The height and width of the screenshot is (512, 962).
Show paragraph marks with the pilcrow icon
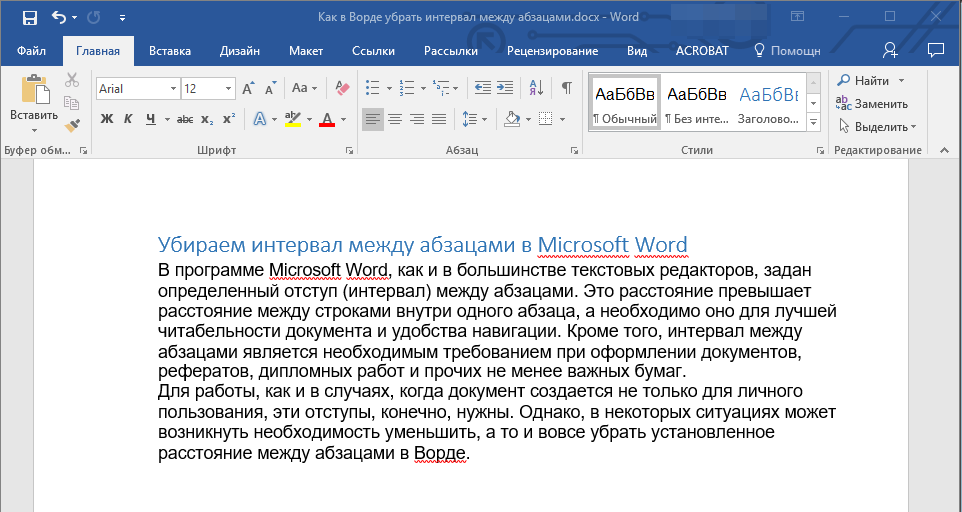[x=566, y=88]
